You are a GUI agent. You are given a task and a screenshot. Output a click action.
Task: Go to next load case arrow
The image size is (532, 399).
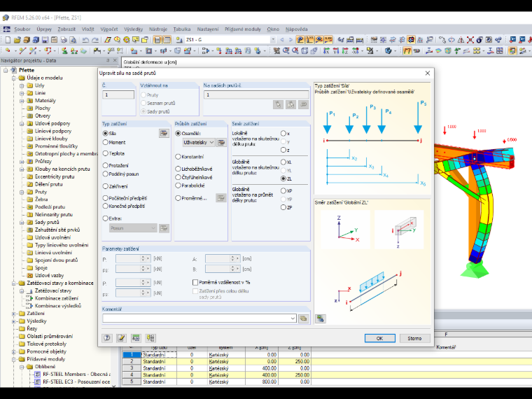(290, 40)
